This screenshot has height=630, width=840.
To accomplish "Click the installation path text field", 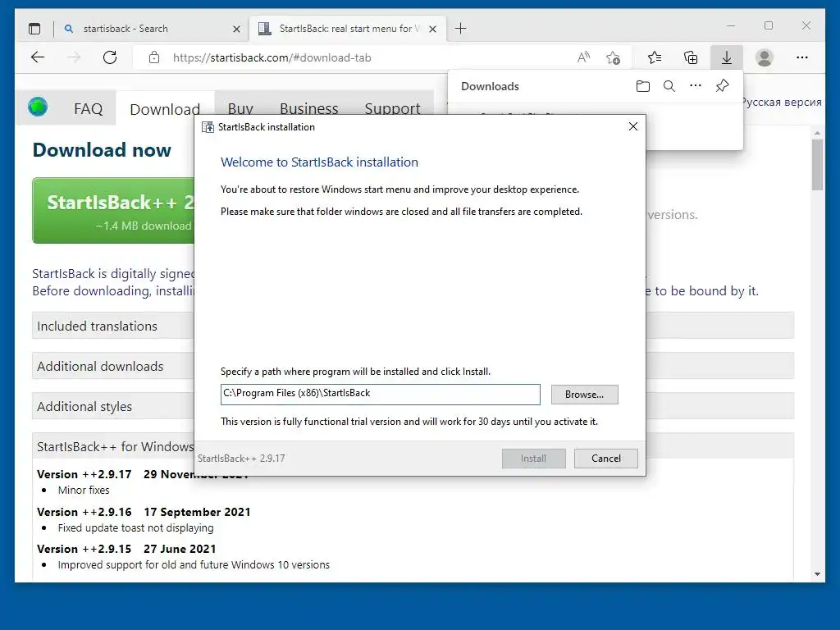I will tap(381, 395).
